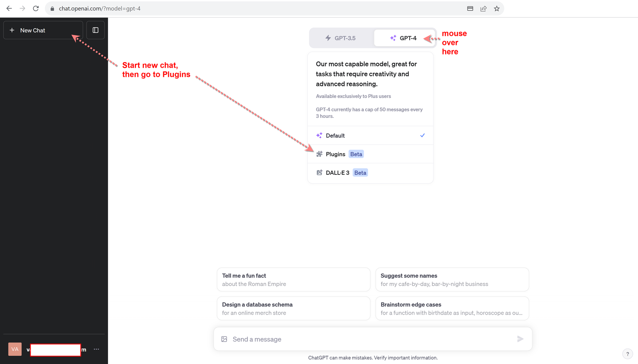Image resolution: width=638 pixels, height=364 pixels.
Task: Pick the 'Suggest some names' suggestion
Action: (x=452, y=280)
